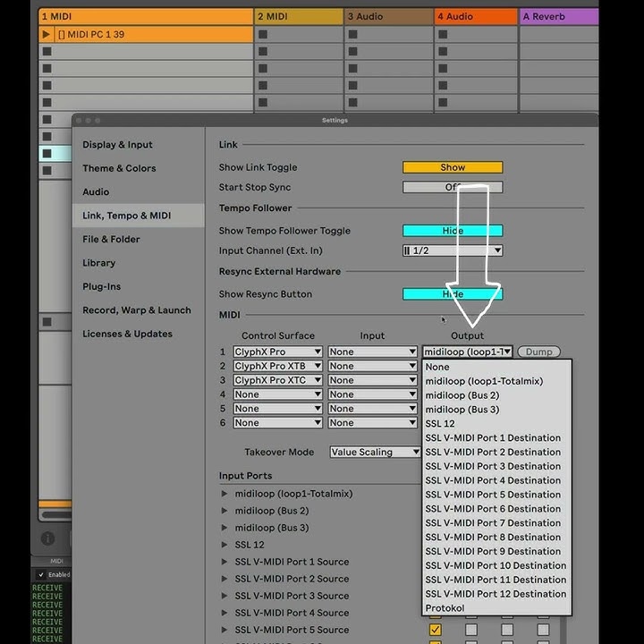Select A Reverb return track header
The width and height of the screenshot is (644, 644).
tap(559, 16)
